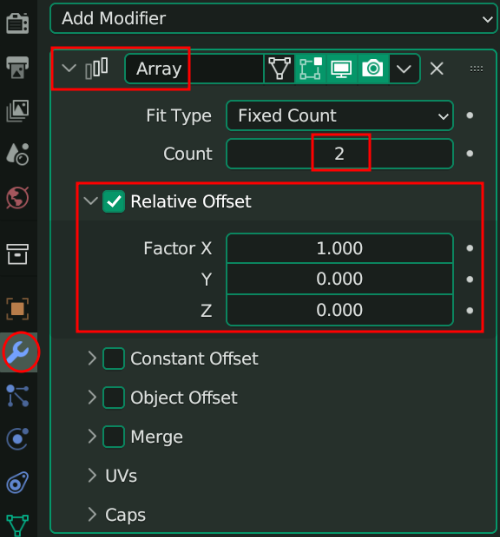Open the Fit Type dropdown
Screen dimensions: 500x537
[340, 116]
